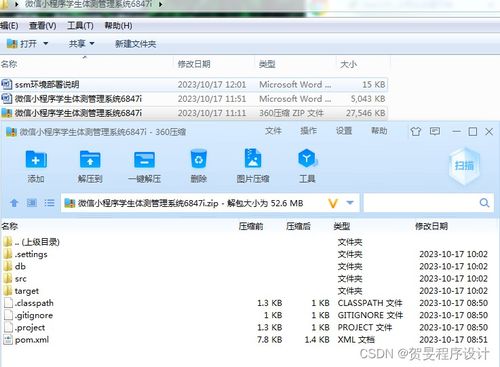
Task: Click the 扫描 (Scan) badge button
Action: (x=464, y=166)
